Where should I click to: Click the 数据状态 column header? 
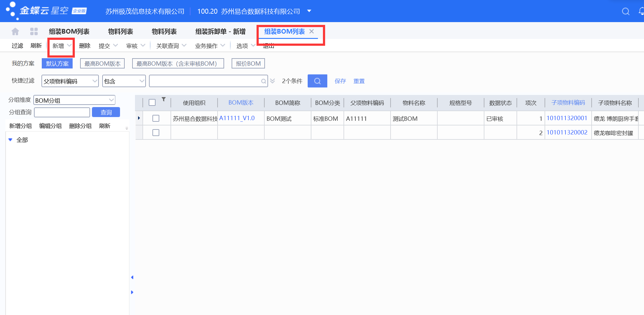[x=501, y=103]
